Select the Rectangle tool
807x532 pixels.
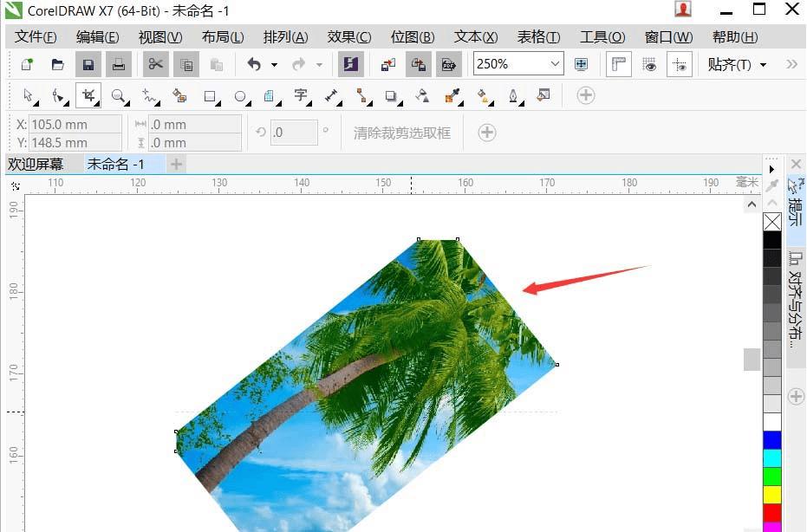coord(210,95)
